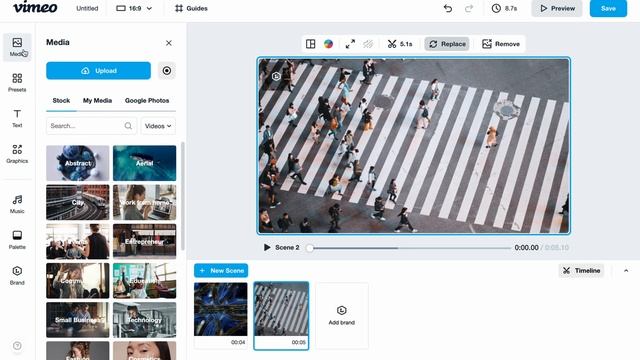This screenshot has height=360, width=640.
Task: Click the help question mark icon
Action: [17, 346]
